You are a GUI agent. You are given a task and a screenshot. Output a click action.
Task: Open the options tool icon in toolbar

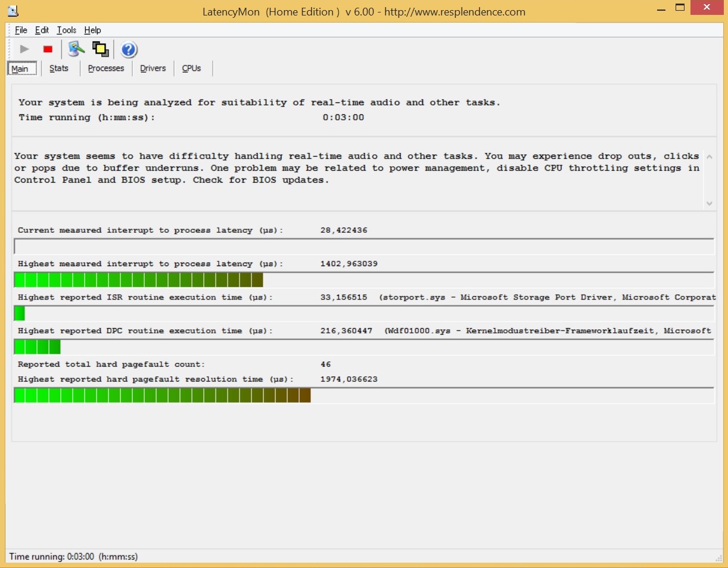pyautogui.click(x=76, y=49)
